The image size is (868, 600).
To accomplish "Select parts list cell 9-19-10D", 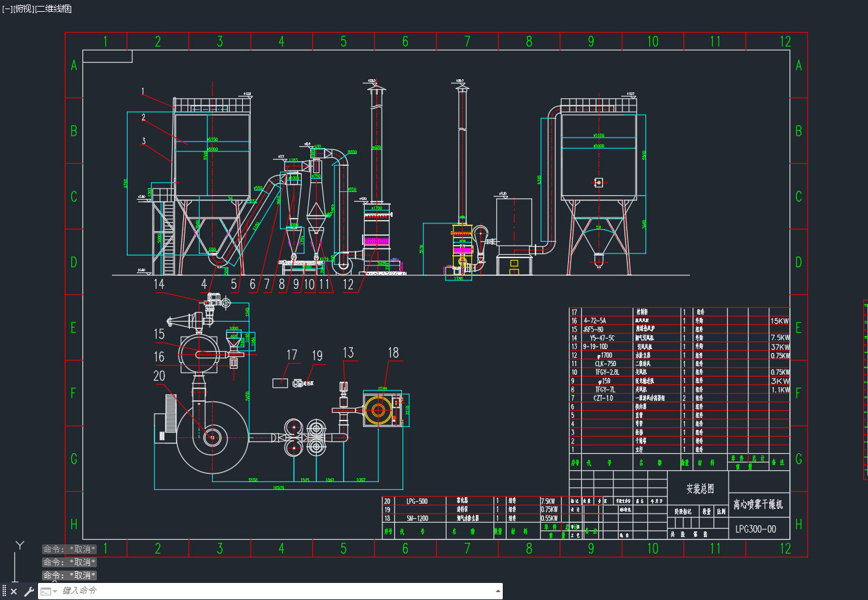I will click(x=595, y=347).
